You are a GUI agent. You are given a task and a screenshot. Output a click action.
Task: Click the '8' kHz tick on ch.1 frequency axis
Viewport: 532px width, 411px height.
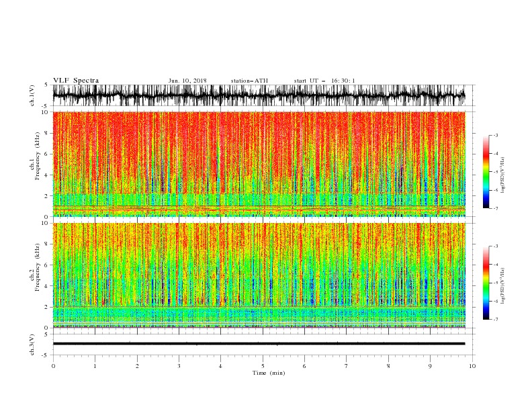pyautogui.click(x=47, y=133)
